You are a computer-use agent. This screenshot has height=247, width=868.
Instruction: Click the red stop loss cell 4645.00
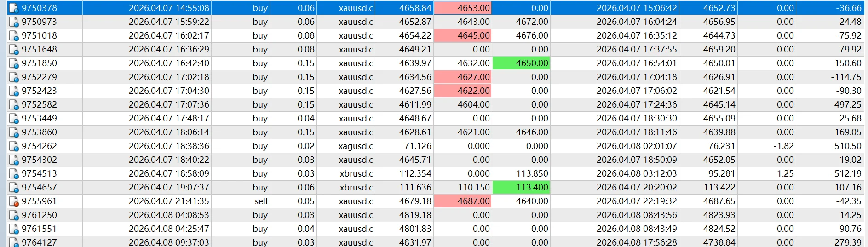coord(463,35)
